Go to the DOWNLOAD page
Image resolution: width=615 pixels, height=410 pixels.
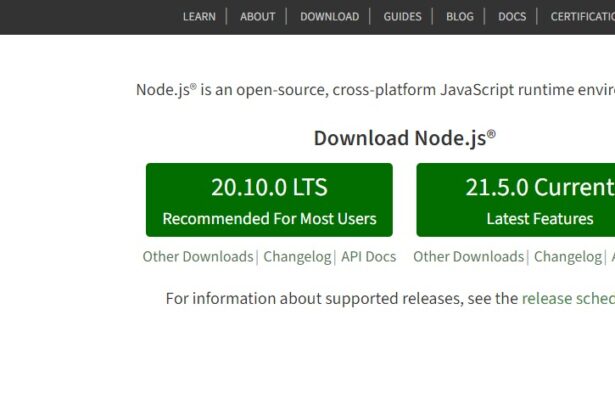[x=329, y=16]
